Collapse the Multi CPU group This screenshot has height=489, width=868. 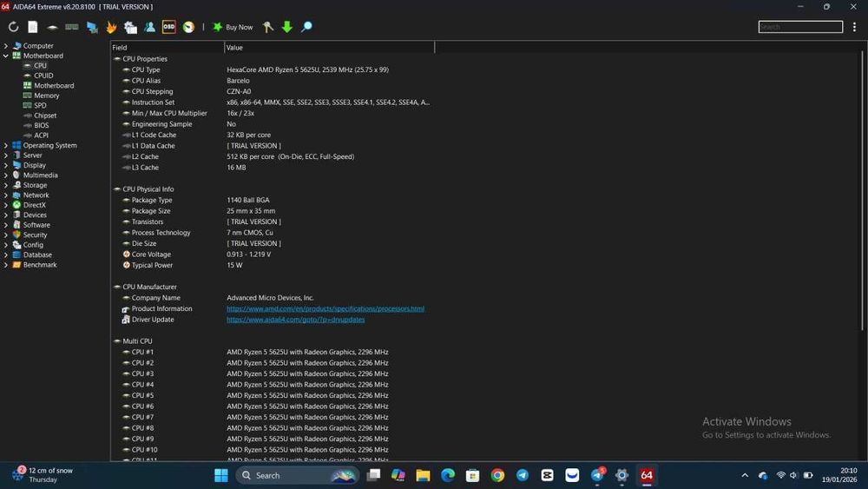(117, 341)
